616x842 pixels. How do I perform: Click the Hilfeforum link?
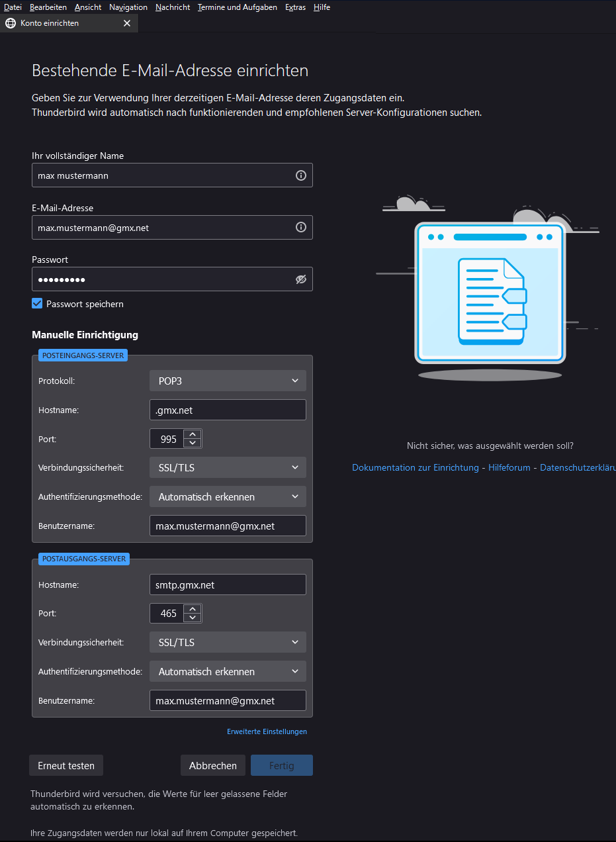(509, 467)
